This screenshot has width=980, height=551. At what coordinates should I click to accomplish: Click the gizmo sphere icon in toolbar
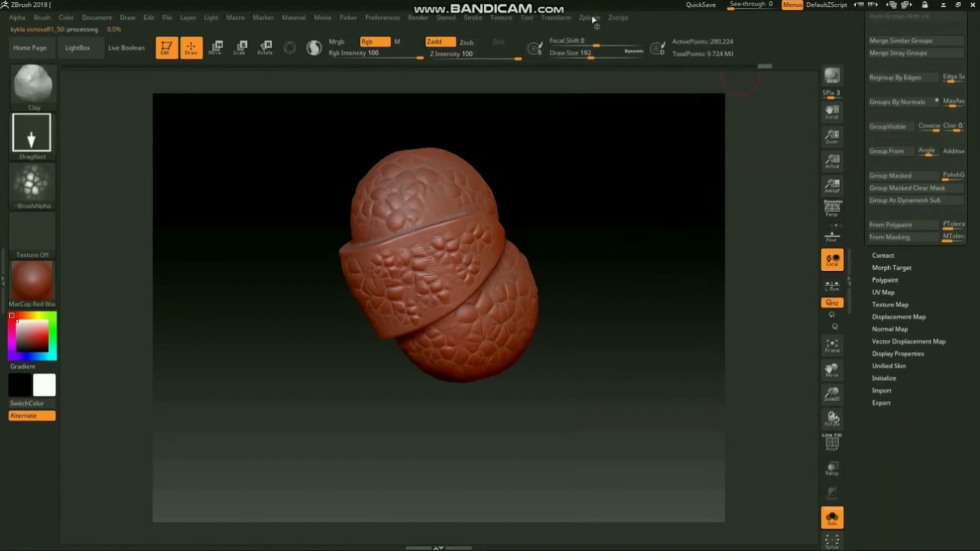(x=314, y=47)
